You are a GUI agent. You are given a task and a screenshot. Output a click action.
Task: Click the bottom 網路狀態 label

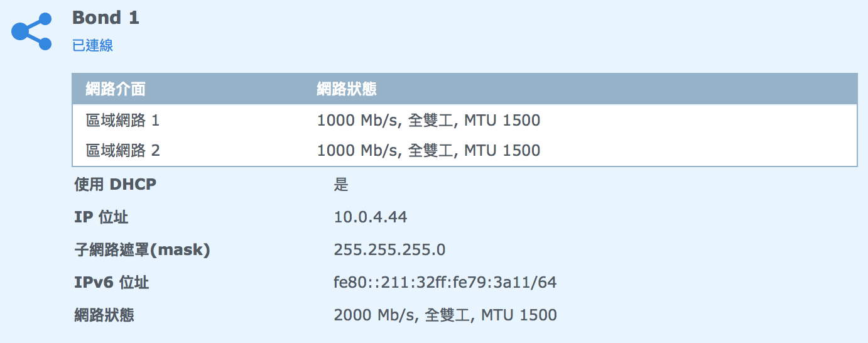tap(104, 315)
